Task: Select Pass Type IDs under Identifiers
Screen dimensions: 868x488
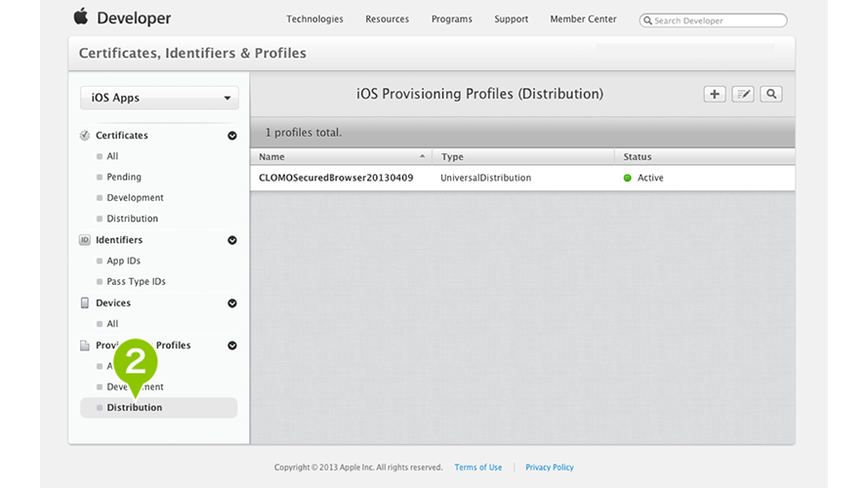Action: (x=136, y=282)
